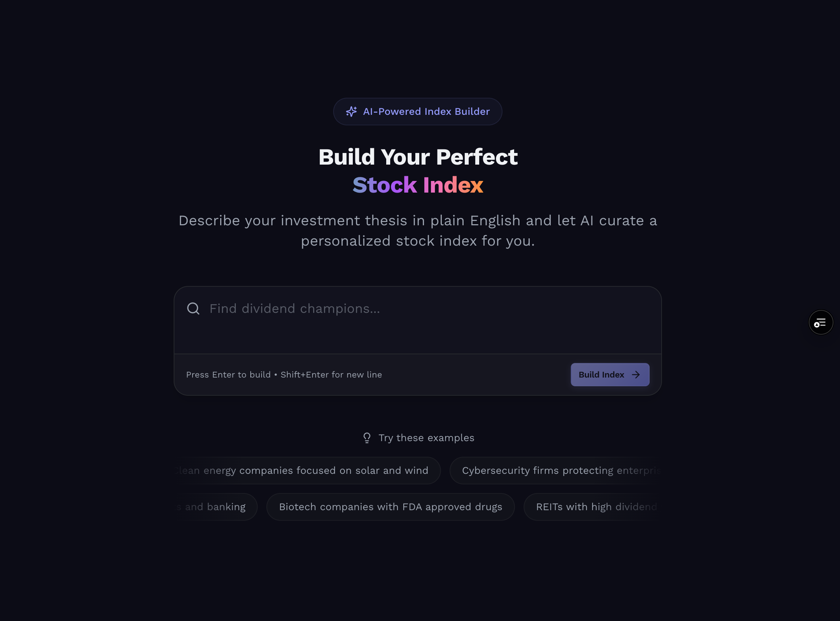Click the Describe your investment thesis paragraph
The width and height of the screenshot is (840, 621).
pyautogui.click(x=418, y=231)
